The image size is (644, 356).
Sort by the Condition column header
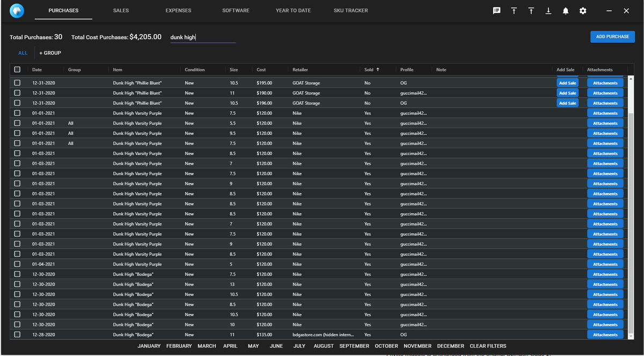pos(195,69)
